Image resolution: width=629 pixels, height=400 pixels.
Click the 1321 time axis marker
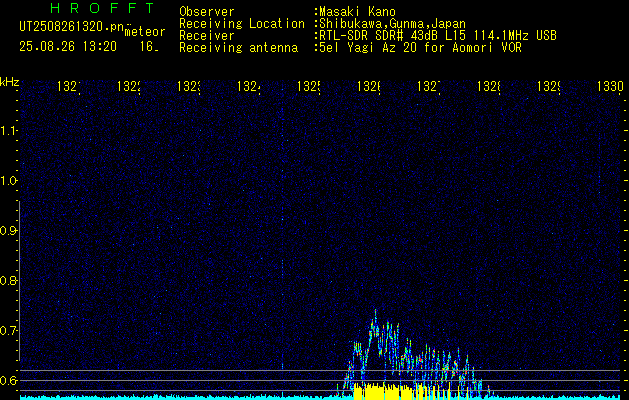[69, 87]
